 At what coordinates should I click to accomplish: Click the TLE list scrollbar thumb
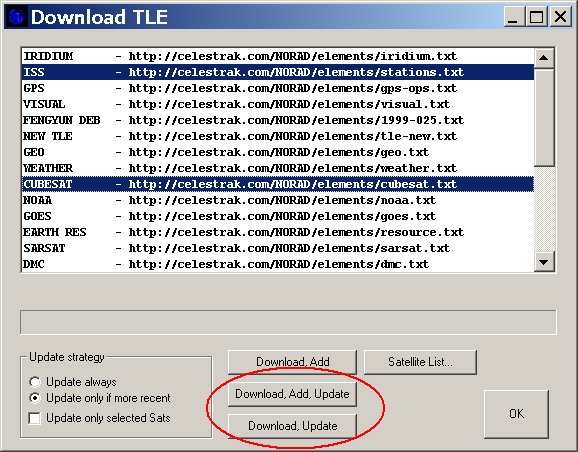point(544,117)
